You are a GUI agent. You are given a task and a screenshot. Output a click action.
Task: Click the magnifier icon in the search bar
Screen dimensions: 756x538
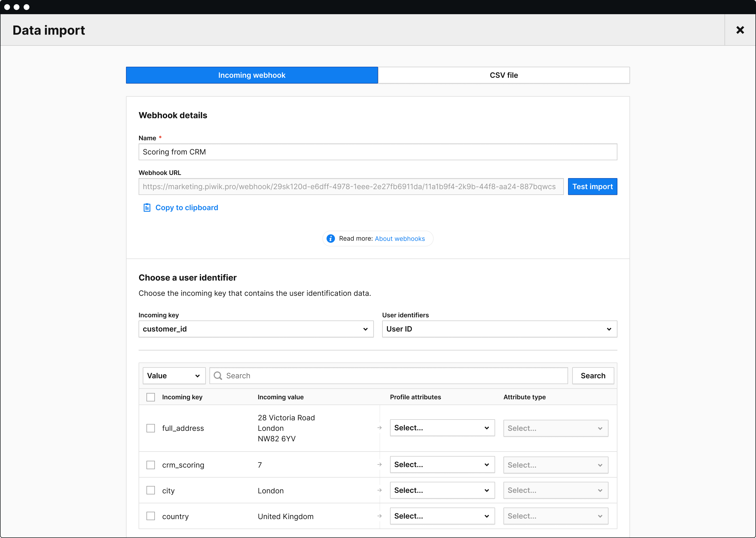[218, 375]
